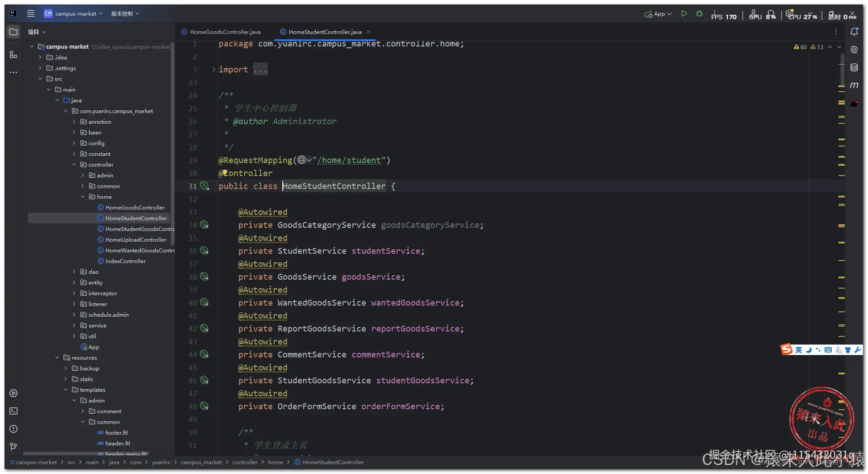Open the Services tool window
The image size is (868, 474).
tap(13, 393)
